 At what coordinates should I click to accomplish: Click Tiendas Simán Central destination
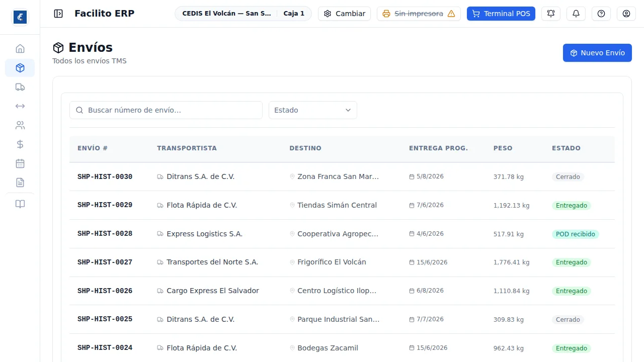337,205
